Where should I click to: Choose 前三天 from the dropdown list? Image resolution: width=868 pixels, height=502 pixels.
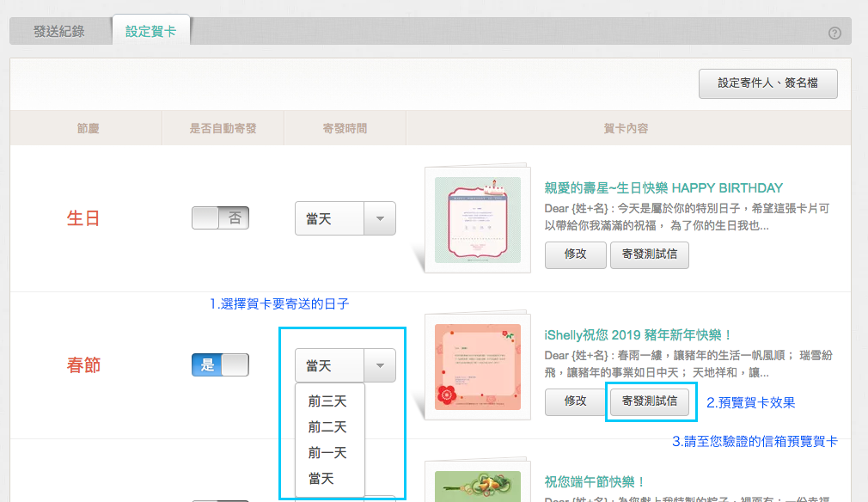point(327,401)
